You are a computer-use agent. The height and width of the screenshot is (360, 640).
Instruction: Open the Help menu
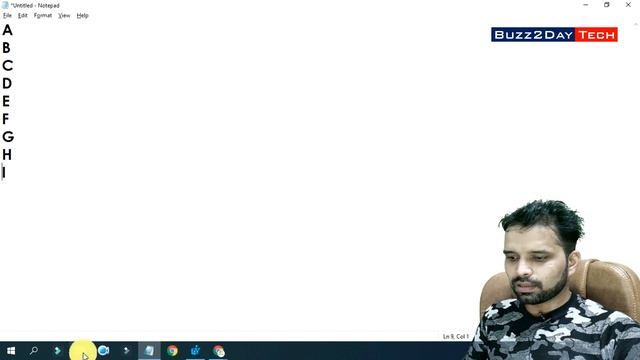82,16
